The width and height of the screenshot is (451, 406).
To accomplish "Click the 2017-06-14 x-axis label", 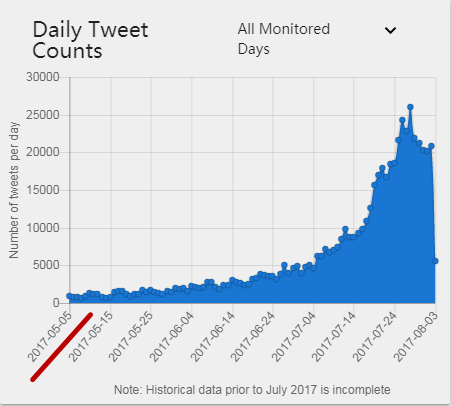I will (x=212, y=337).
